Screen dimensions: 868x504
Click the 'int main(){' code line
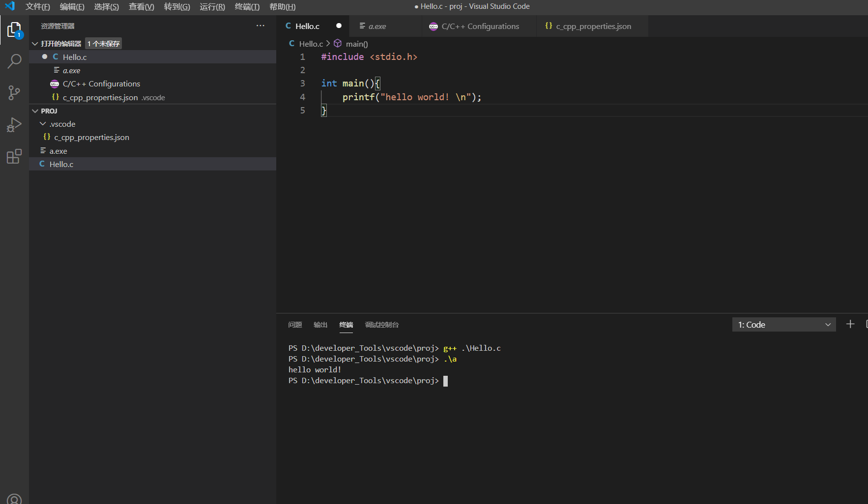pyautogui.click(x=350, y=84)
